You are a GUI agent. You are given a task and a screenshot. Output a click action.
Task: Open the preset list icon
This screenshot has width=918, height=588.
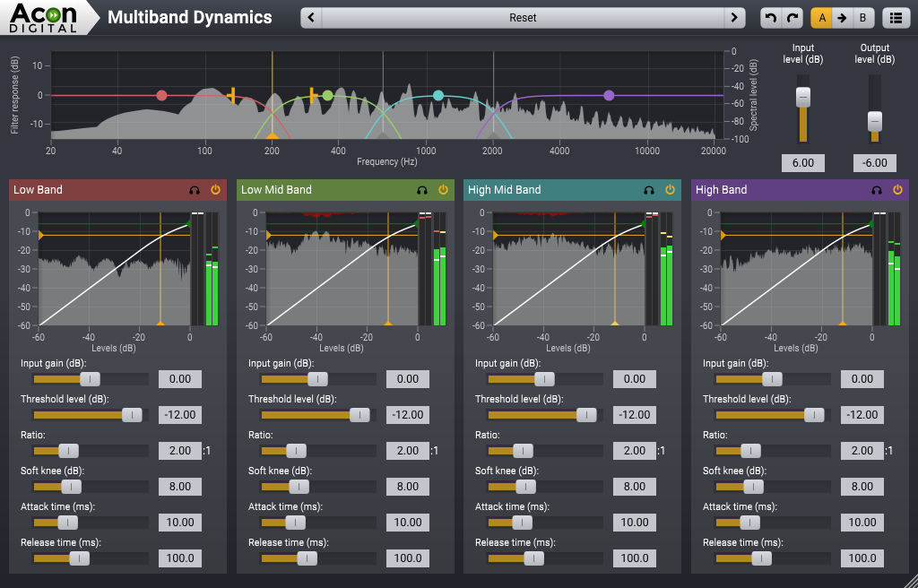[x=896, y=17]
